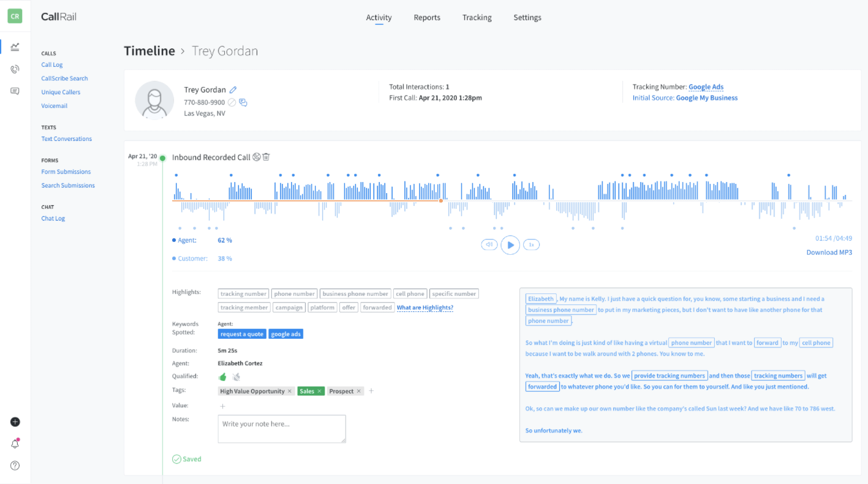
Task: Switch to the Reports tab
Action: [427, 17]
